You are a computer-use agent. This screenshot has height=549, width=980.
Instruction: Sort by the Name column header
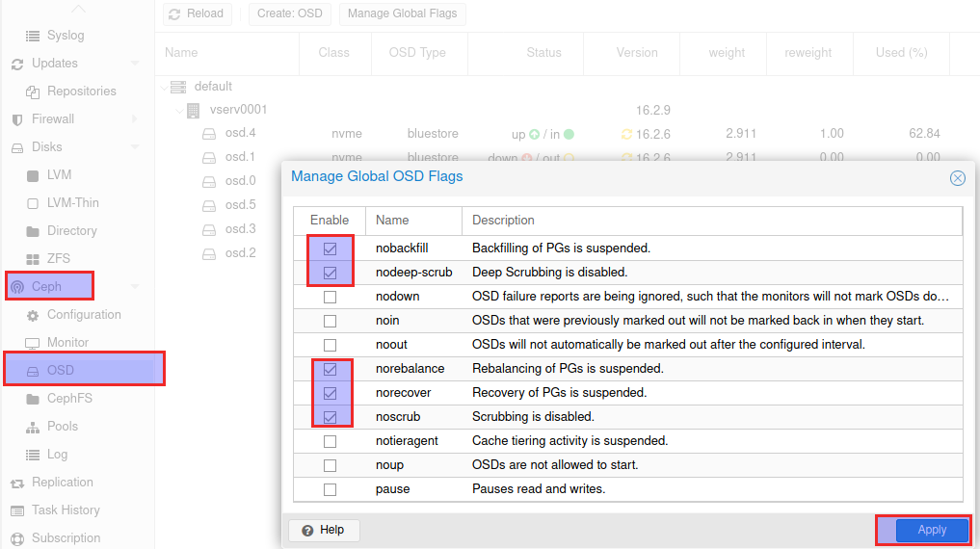click(181, 53)
